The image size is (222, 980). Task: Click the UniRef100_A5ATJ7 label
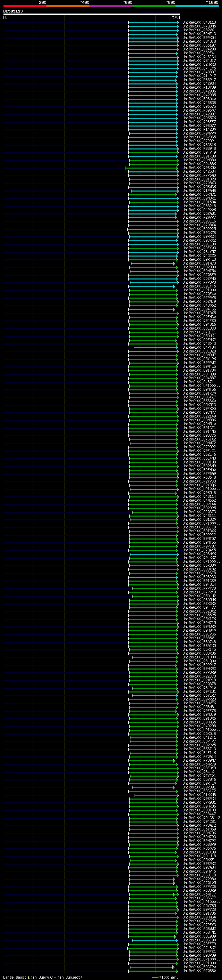tap(199, 894)
